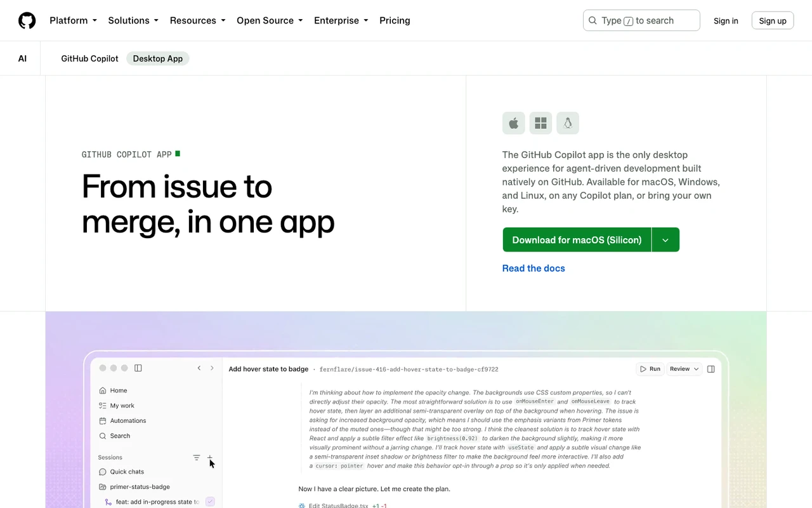The image size is (812, 508).
Task: Open the primer-status-badge folder
Action: point(134,487)
